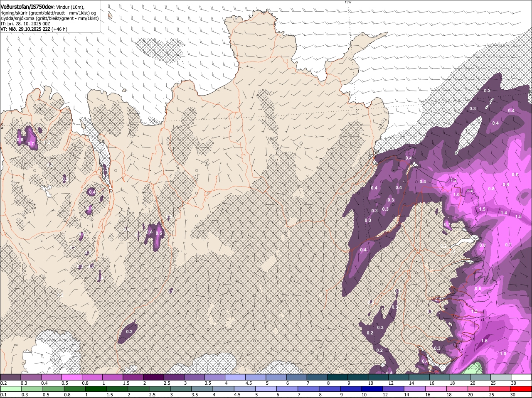Pick the gray swatch labeled 20 in upper legend
532x398 pixels.
(x=480, y=377)
